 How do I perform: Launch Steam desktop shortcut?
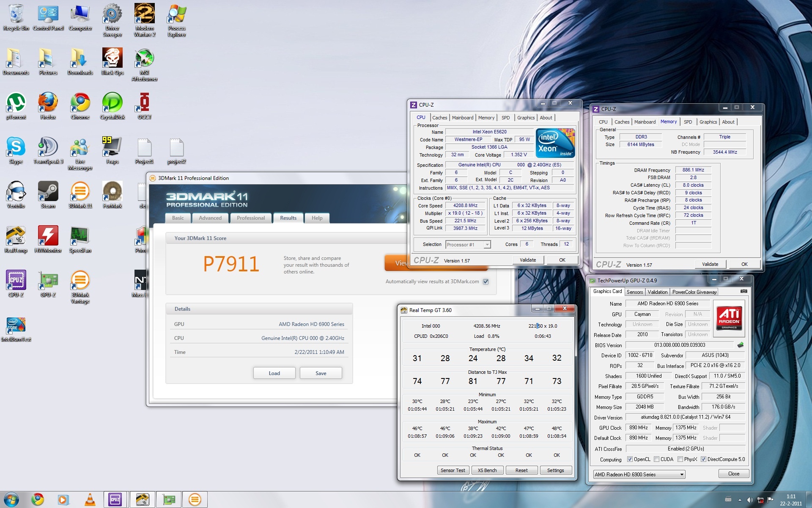click(48, 195)
